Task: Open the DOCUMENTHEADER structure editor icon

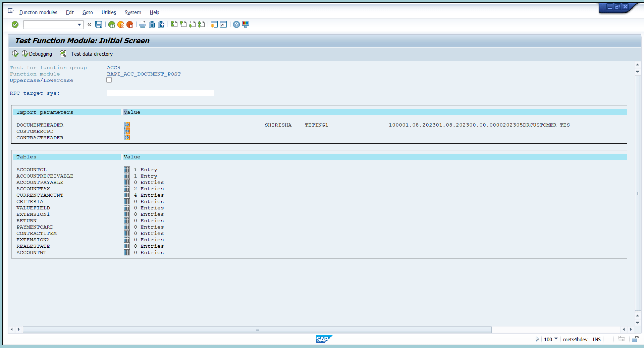Action: tap(127, 125)
